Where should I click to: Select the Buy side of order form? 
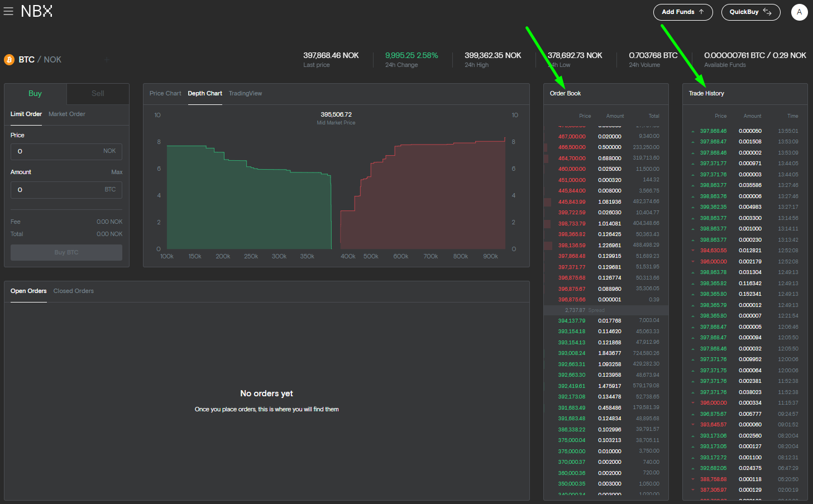[x=35, y=94]
